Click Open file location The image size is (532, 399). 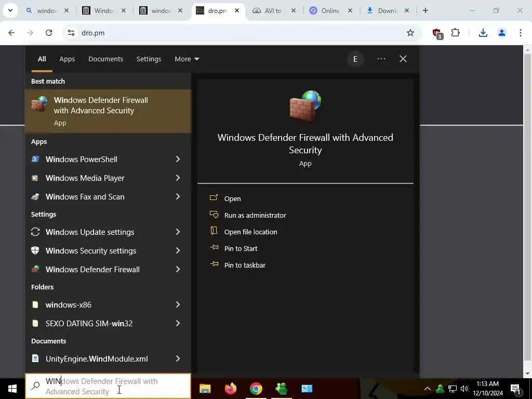tap(251, 232)
